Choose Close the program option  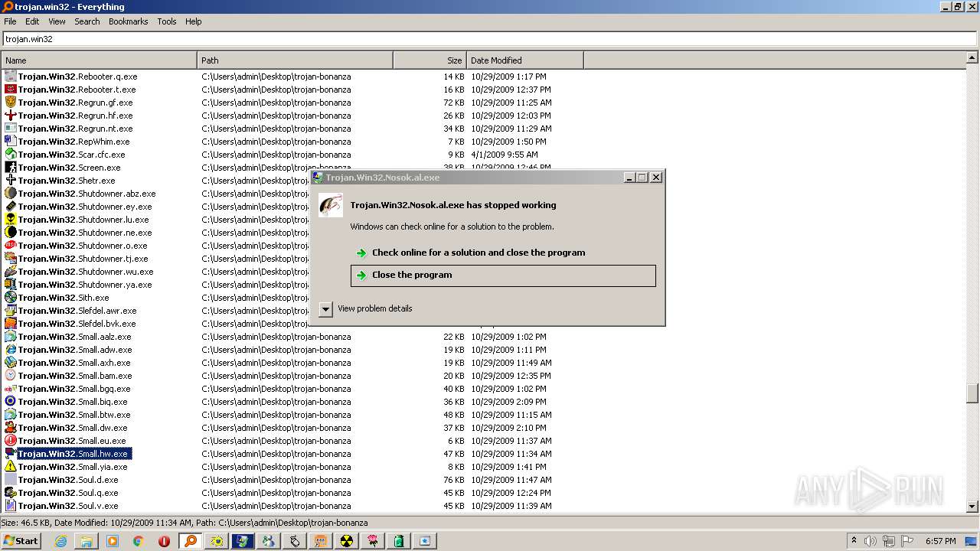[503, 275]
